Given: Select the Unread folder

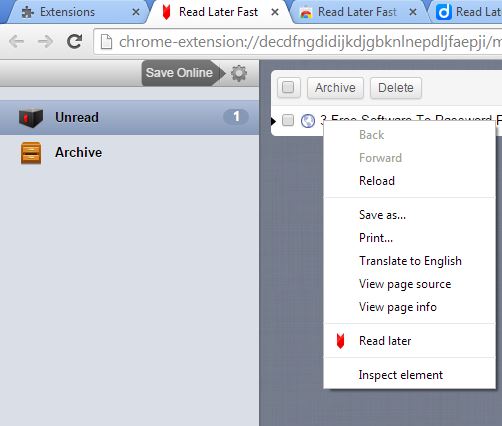Looking at the screenshot, I should [129, 117].
